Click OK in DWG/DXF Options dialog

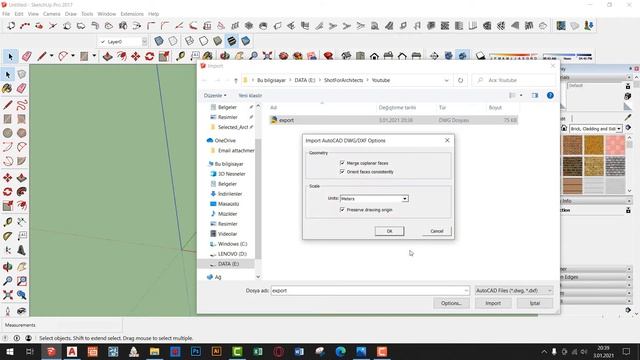389,231
